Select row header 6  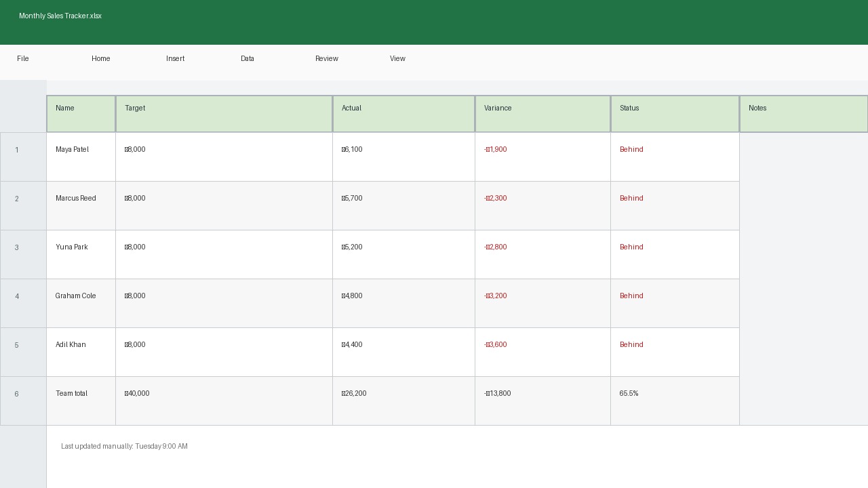tap(23, 401)
